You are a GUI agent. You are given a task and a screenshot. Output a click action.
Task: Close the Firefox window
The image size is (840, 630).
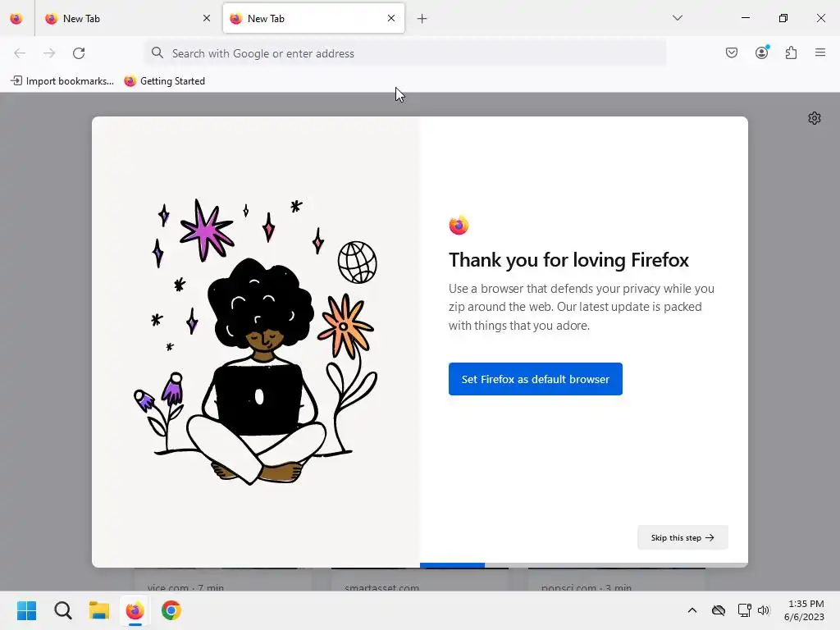[x=820, y=18]
